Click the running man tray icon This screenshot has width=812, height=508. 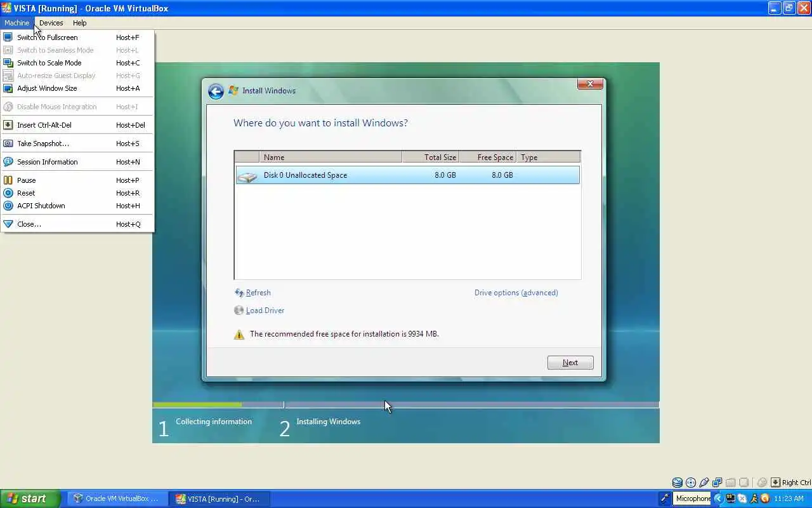[753, 498]
